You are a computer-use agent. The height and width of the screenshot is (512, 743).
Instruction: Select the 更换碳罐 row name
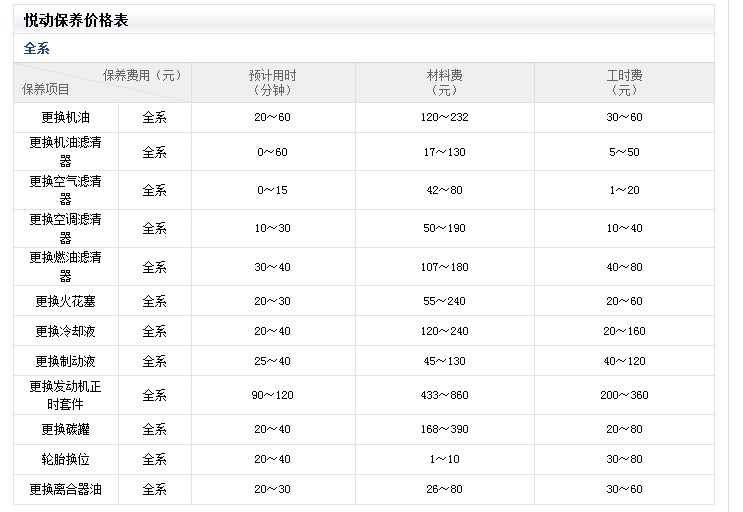pos(65,429)
